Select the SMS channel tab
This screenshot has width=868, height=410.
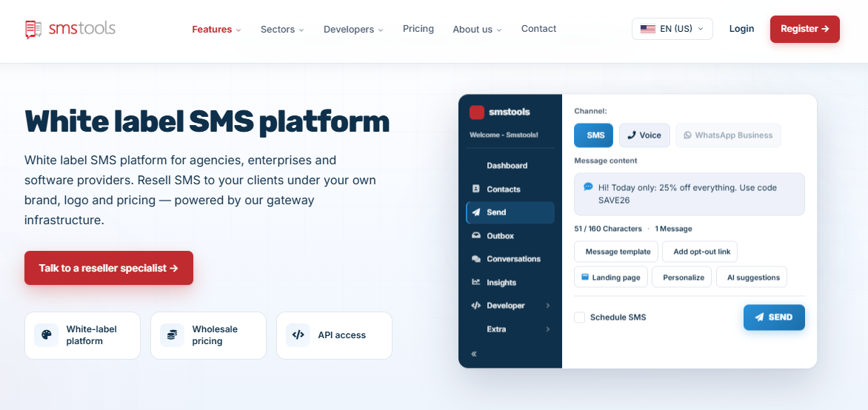pyautogui.click(x=593, y=135)
